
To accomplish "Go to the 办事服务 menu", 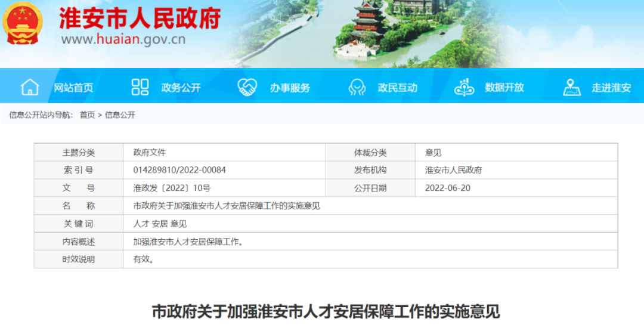I will [x=290, y=88].
